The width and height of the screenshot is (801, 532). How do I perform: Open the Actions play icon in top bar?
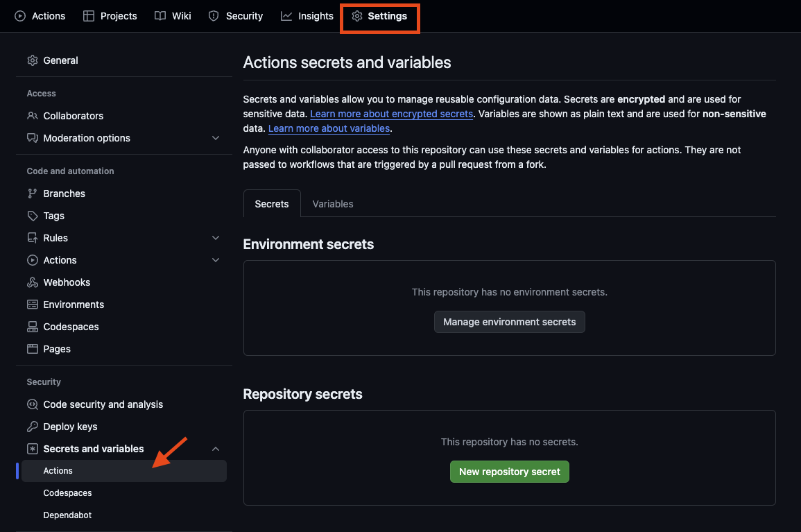[19, 15]
